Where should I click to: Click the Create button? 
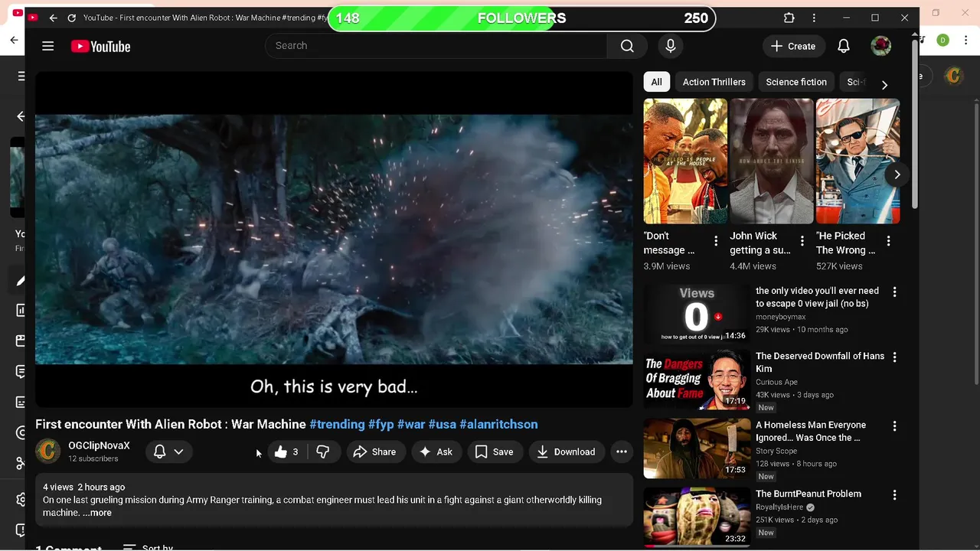tap(793, 46)
